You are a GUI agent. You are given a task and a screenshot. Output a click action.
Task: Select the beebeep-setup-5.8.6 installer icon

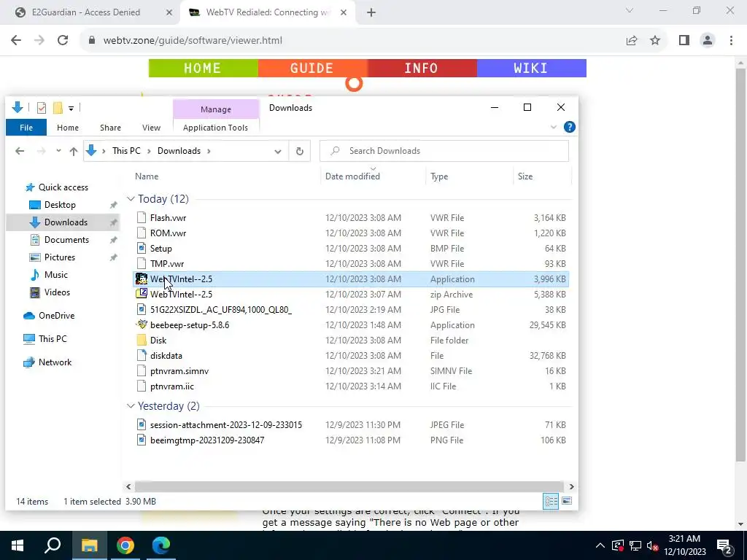(142, 324)
